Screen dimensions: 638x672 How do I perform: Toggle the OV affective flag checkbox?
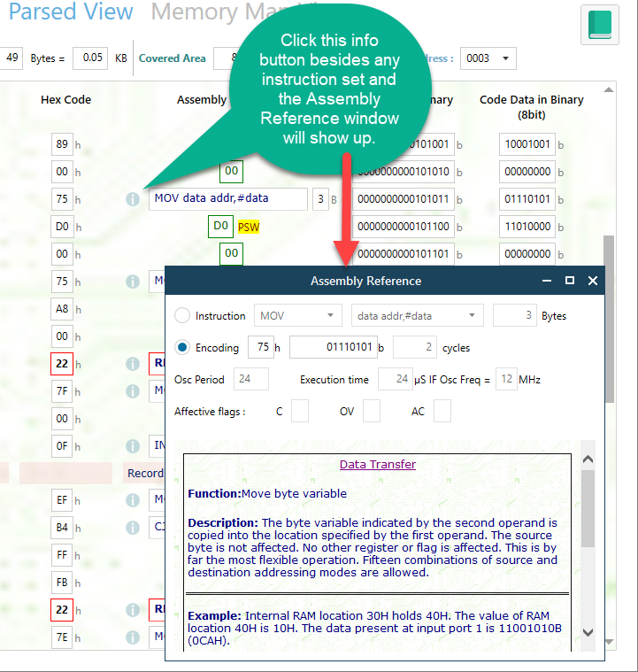(371, 411)
